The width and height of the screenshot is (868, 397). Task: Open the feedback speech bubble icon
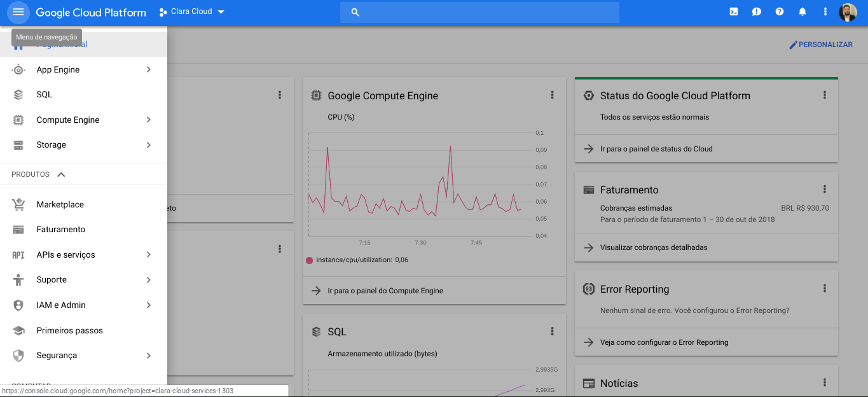tap(757, 11)
